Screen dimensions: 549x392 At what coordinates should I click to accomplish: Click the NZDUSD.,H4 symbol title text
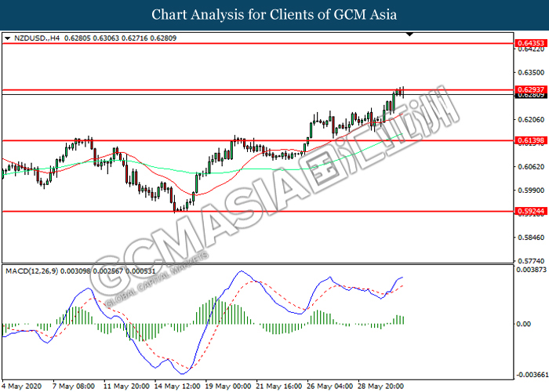(37, 38)
